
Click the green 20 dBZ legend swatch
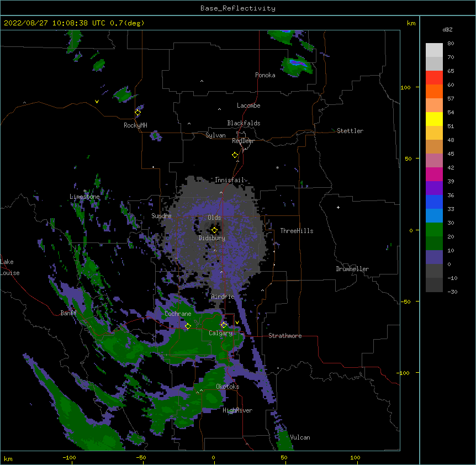coord(434,230)
